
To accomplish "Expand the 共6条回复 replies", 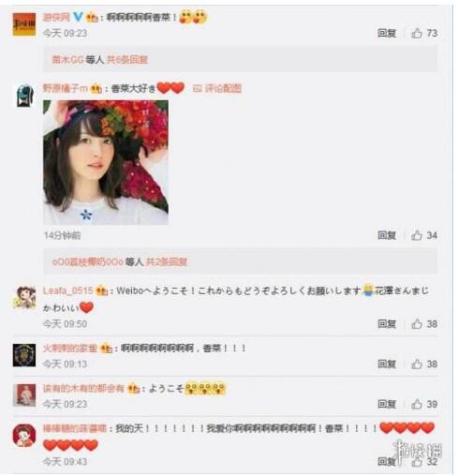I will (x=127, y=60).
